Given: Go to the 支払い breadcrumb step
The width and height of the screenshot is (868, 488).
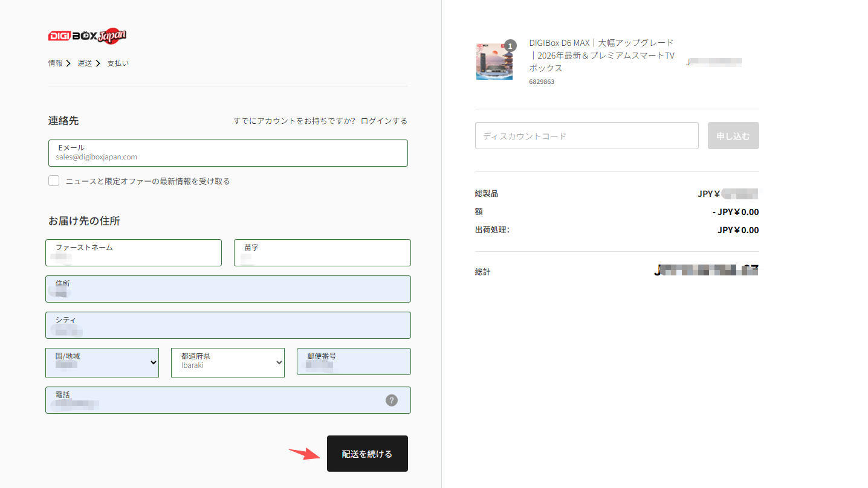Looking at the screenshot, I should click(x=118, y=63).
